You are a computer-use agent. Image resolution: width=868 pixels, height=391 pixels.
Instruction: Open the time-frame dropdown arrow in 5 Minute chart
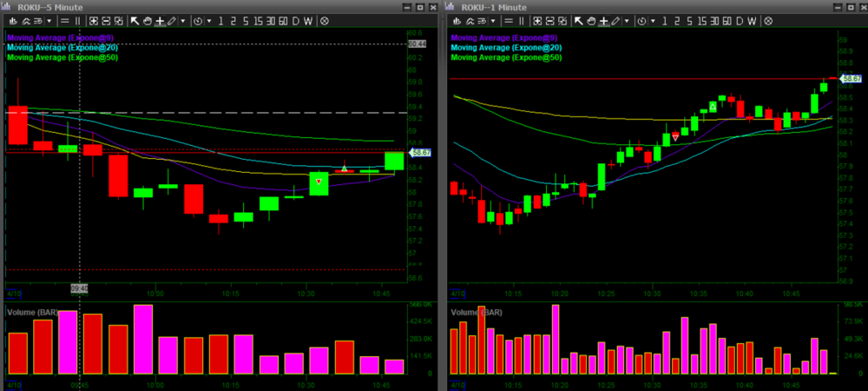point(209,21)
